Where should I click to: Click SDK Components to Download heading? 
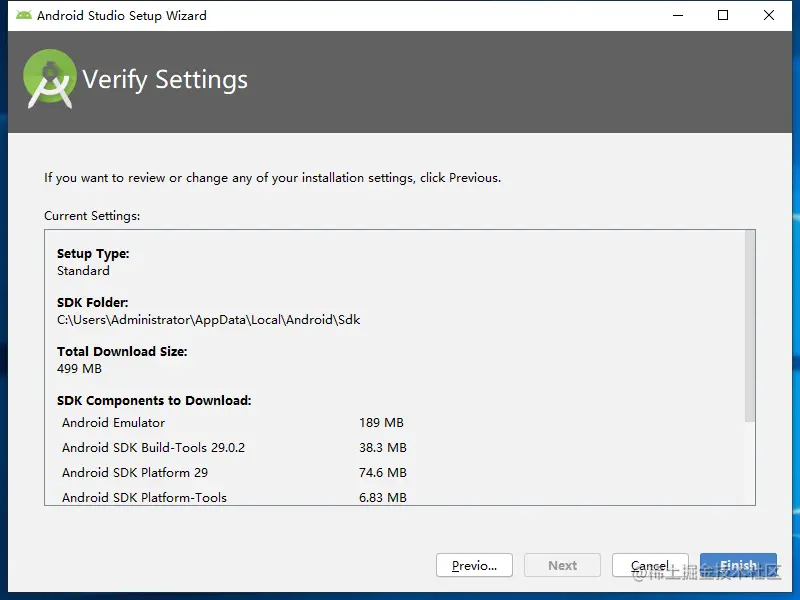pyautogui.click(x=154, y=401)
